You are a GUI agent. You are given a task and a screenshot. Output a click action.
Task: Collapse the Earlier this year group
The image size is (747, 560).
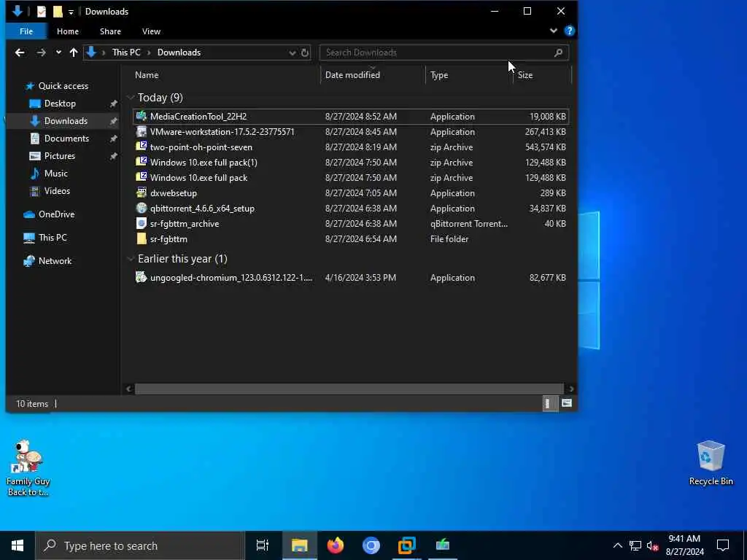[131, 259]
